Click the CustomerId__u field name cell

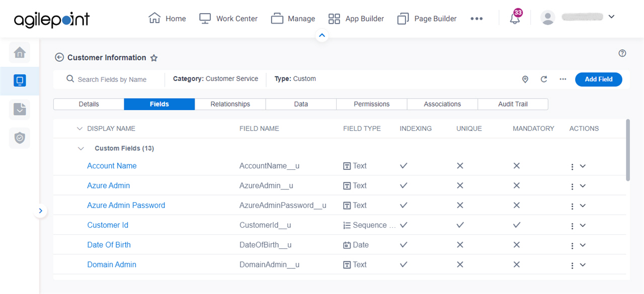(265, 225)
